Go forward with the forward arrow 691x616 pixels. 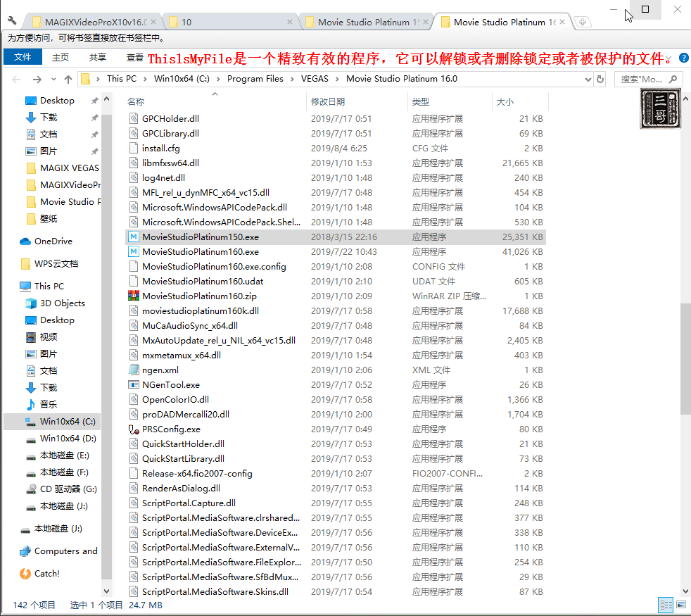(x=37, y=80)
